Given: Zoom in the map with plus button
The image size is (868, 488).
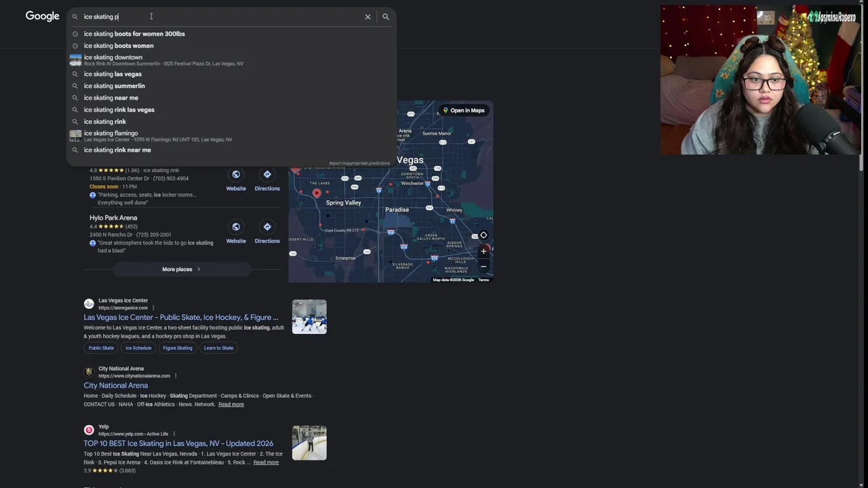Looking at the screenshot, I should [x=484, y=251].
